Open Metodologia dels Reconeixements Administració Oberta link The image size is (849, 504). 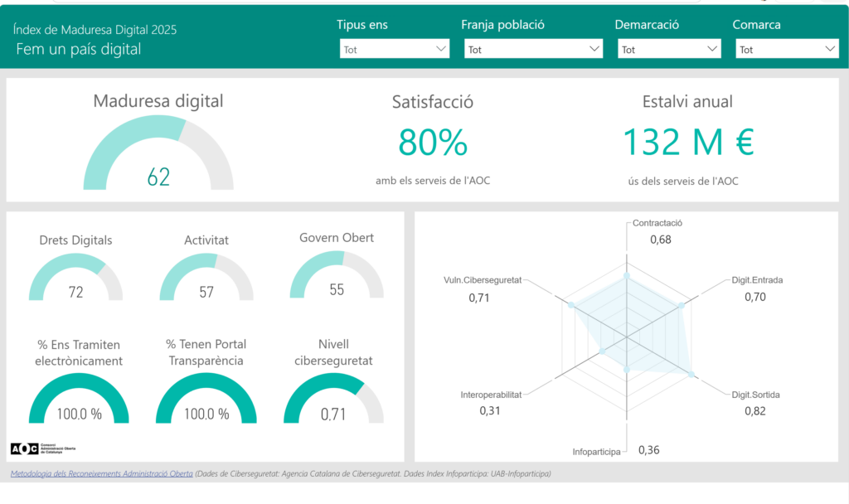(102, 473)
